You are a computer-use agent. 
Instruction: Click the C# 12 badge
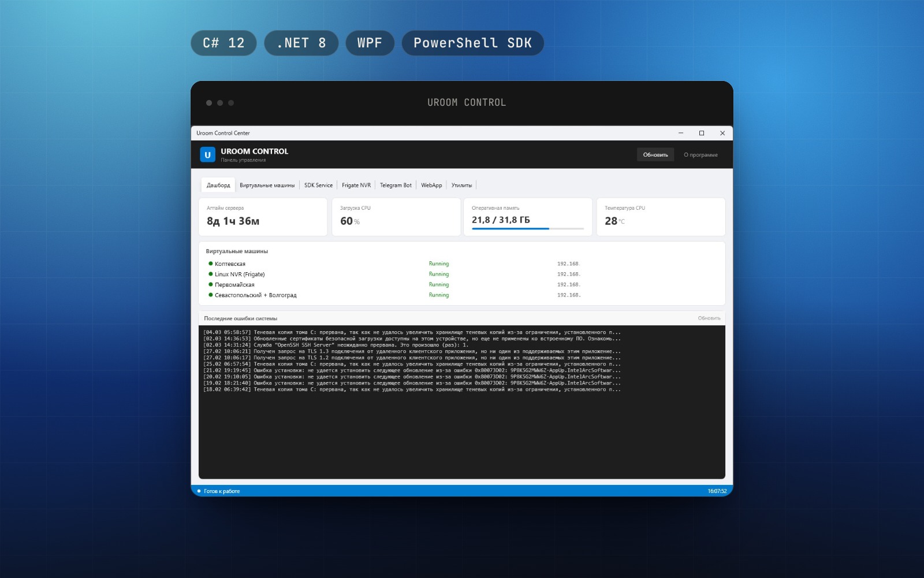[x=223, y=43]
